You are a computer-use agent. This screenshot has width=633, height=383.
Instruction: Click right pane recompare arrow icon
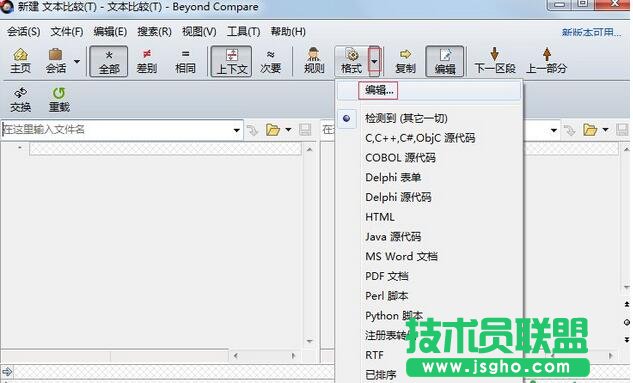(x=570, y=130)
